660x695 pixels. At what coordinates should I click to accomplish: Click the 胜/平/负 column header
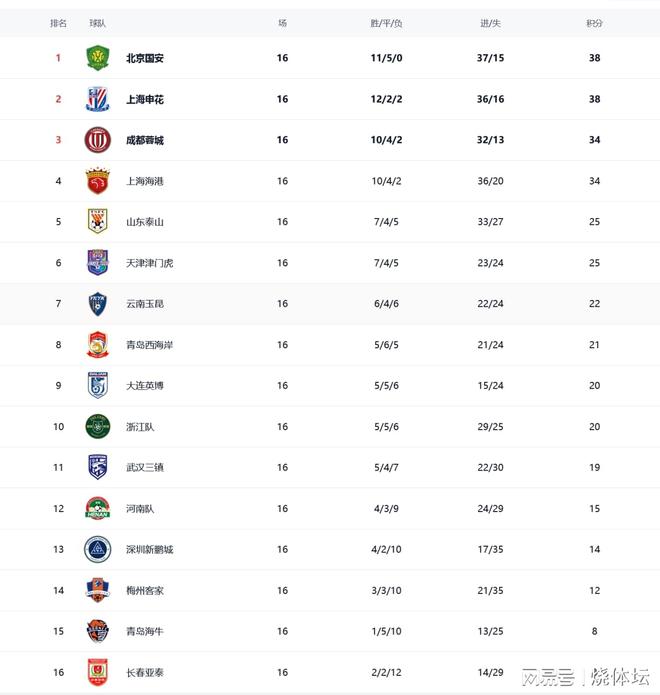pos(386,23)
